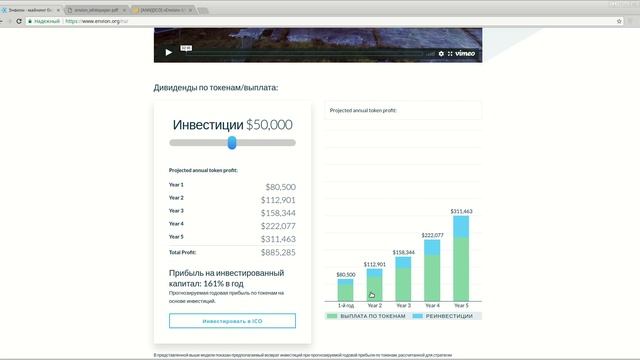Close the whitepaper pdf tab
The image size is (640, 360).
pos(124,10)
